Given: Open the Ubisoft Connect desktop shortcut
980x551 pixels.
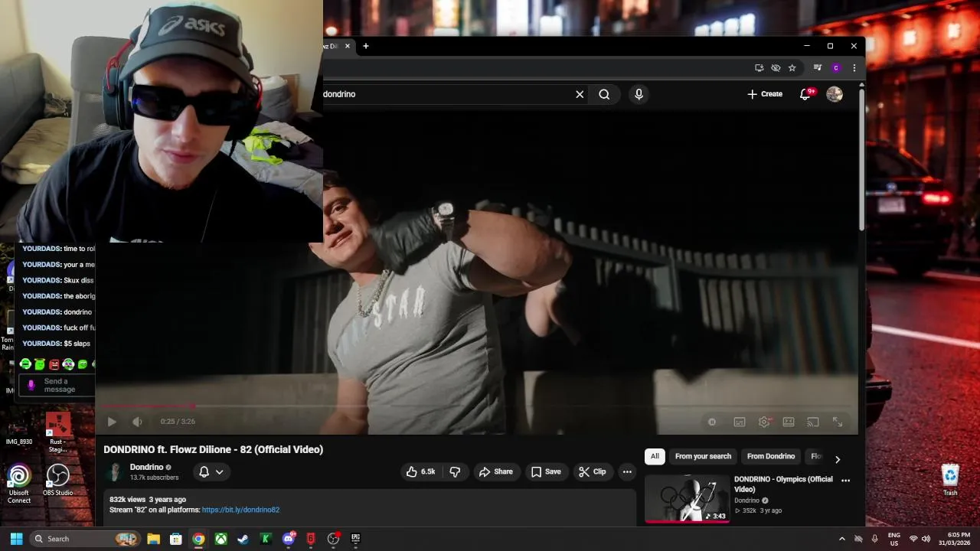Looking at the screenshot, I should [x=19, y=484].
